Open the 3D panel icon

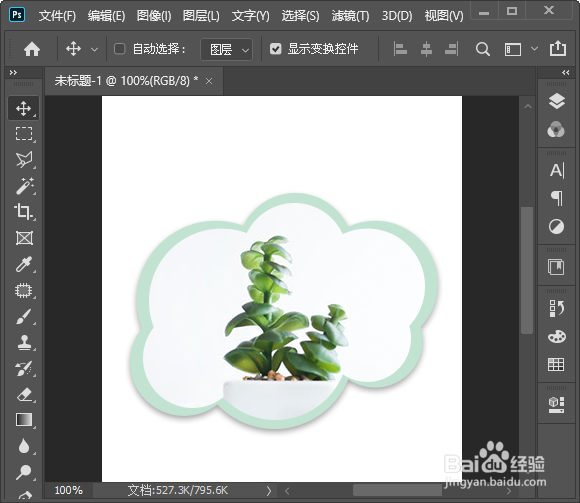pos(556,405)
